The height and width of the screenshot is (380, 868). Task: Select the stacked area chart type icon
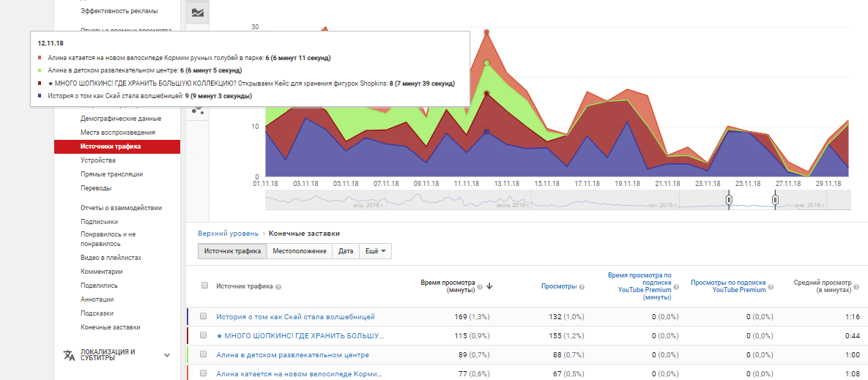point(198,12)
